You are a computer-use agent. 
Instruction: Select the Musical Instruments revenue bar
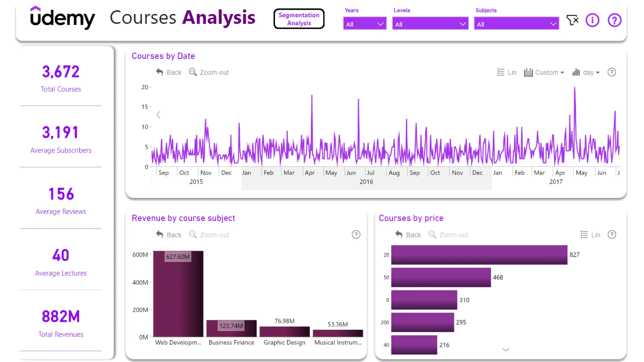tap(338, 333)
